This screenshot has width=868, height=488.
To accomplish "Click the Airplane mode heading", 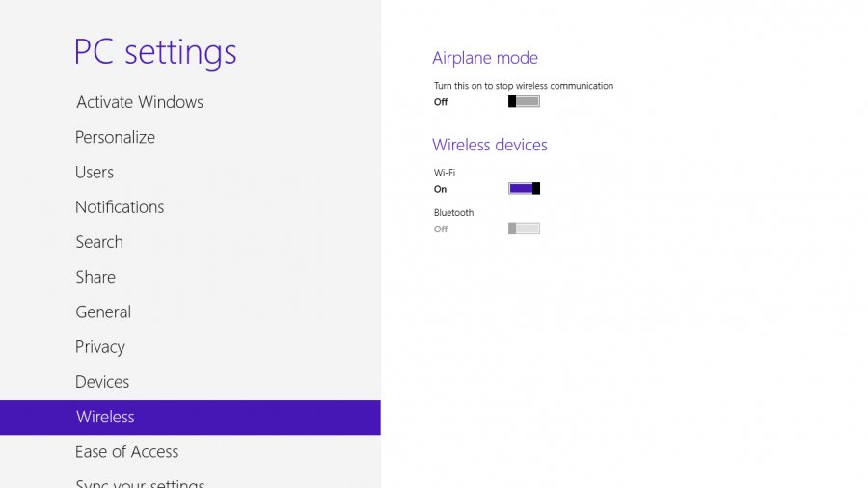I will [485, 58].
